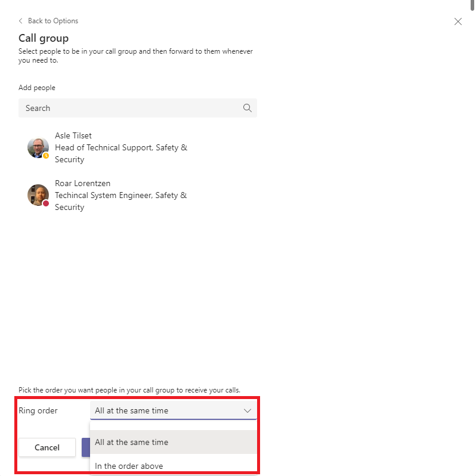This screenshot has width=476, height=476.
Task: Click Roar Lorentzen's profile picture
Action: (38, 194)
